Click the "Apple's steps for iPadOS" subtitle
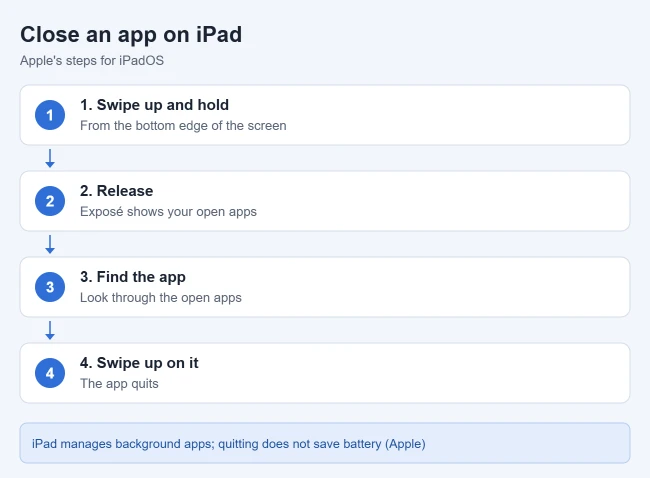This screenshot has height=478, width=650. [x=92, y=61]
